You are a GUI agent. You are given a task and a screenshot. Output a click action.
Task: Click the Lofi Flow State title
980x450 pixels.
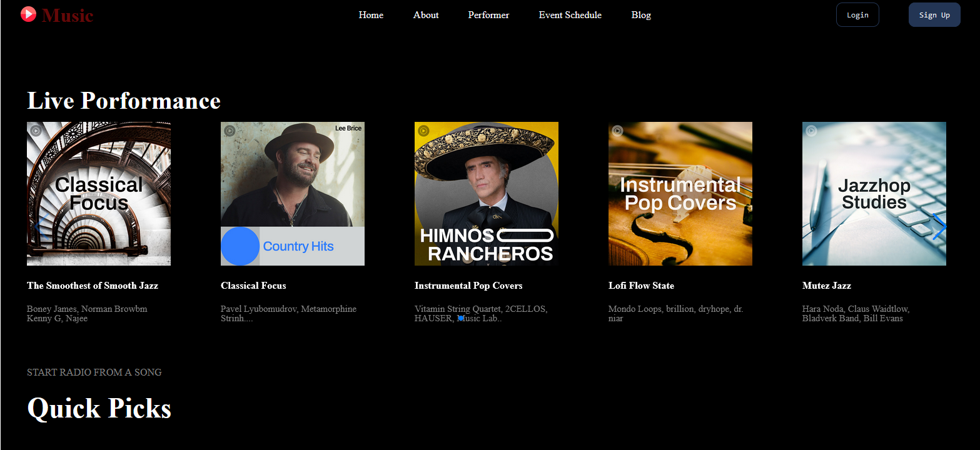(x=641, y=286)
